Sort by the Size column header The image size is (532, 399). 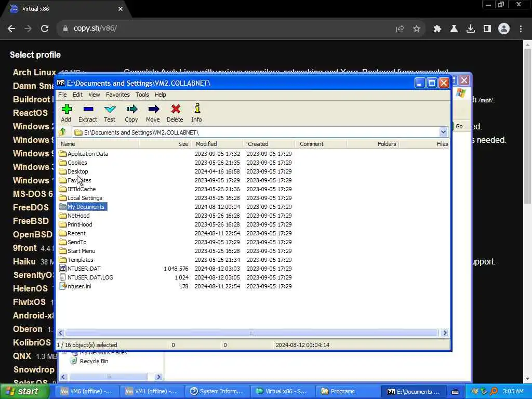[x=165, y=144]
